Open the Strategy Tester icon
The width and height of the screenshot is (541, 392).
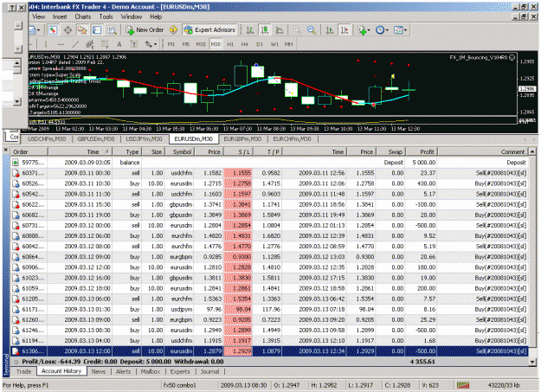[112, 30]
